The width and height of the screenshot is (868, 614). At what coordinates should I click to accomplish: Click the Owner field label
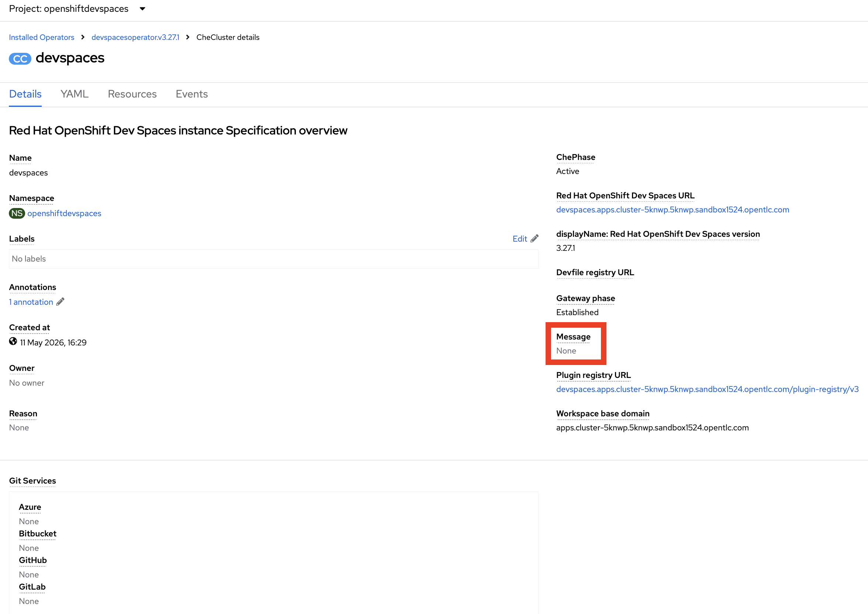coord(21,368)
